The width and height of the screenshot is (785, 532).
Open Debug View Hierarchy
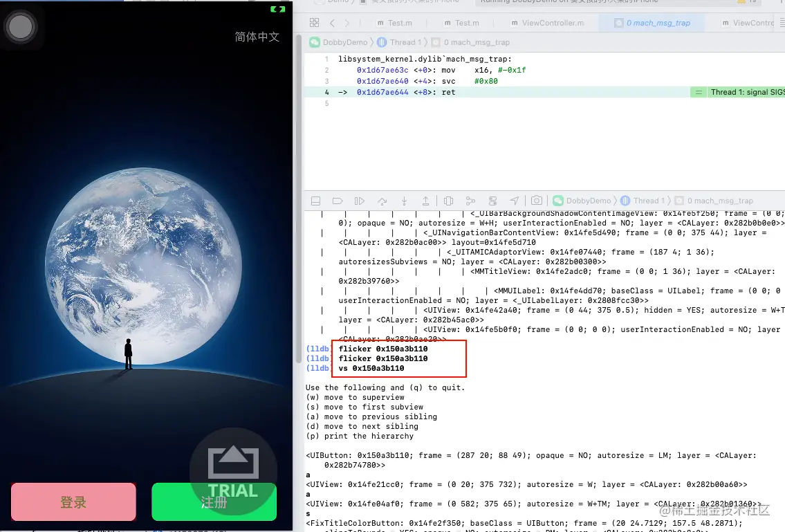click(449, 201)
